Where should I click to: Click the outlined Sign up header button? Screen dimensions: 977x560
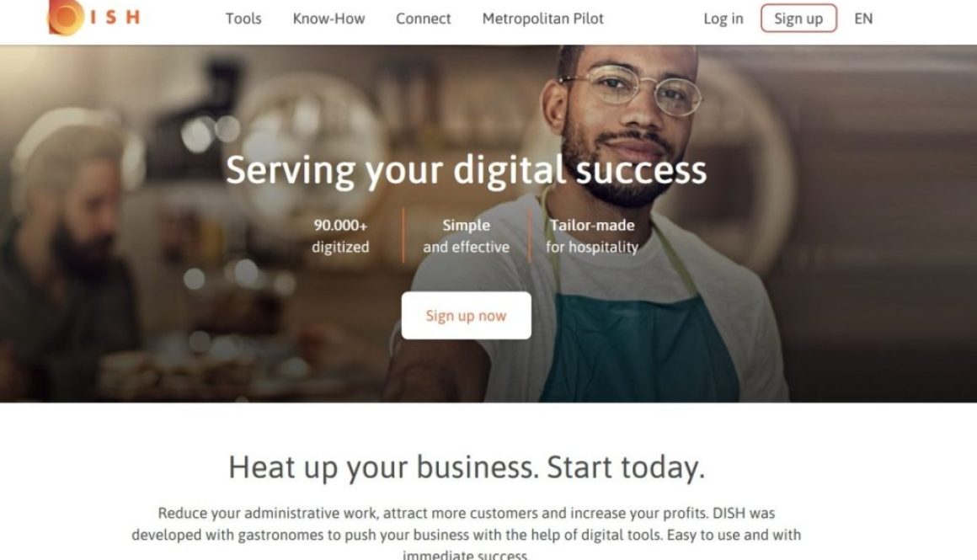pyautogui.click(x=798, y=18)
